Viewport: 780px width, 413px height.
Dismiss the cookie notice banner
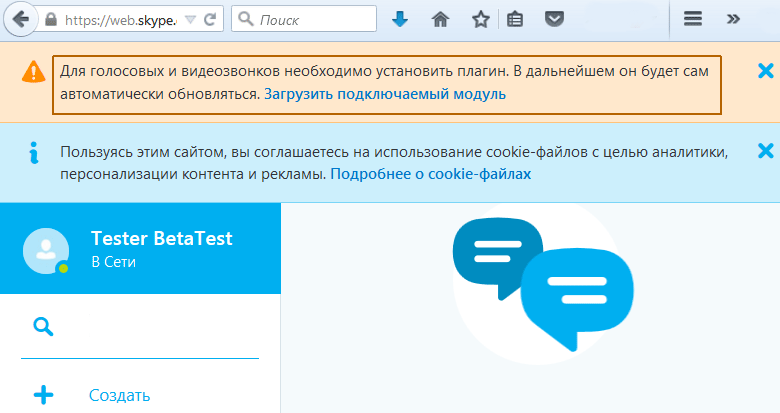click(765, 151)
